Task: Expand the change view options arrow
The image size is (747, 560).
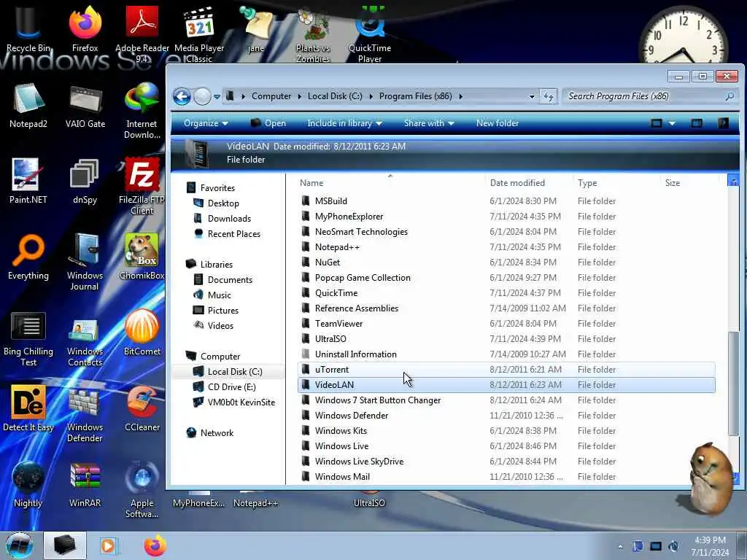Action: tap(672, 123)
